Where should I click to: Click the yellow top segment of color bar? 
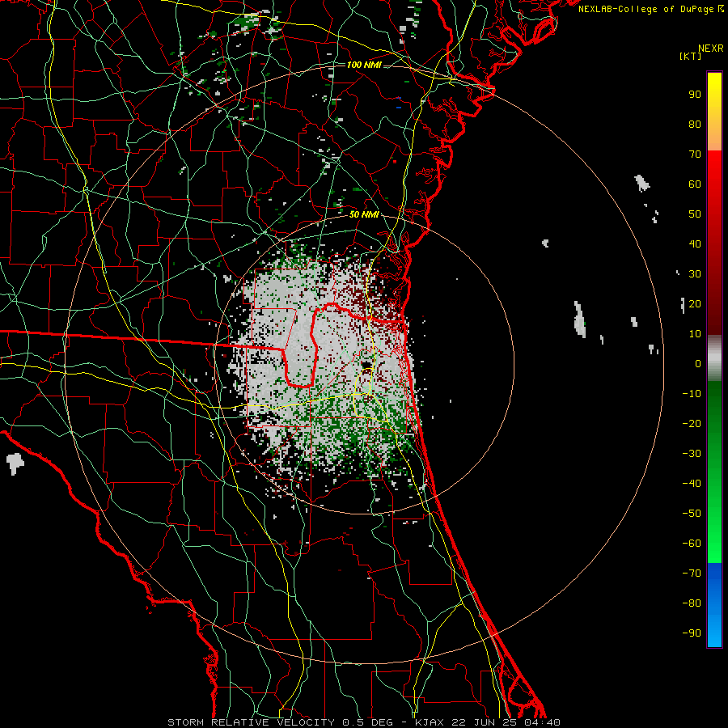pos(714,112)
